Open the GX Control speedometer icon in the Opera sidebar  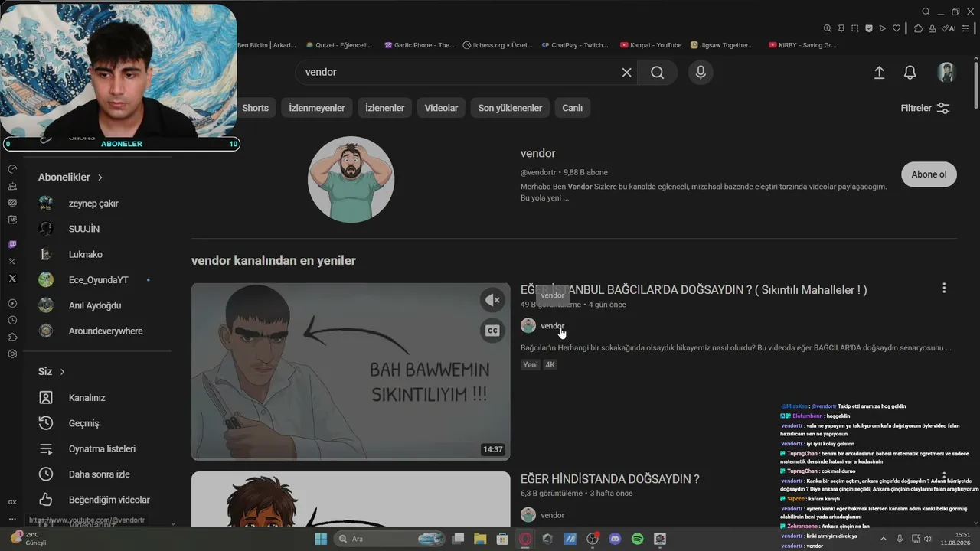pyautogui.click(x=12, y=168)
